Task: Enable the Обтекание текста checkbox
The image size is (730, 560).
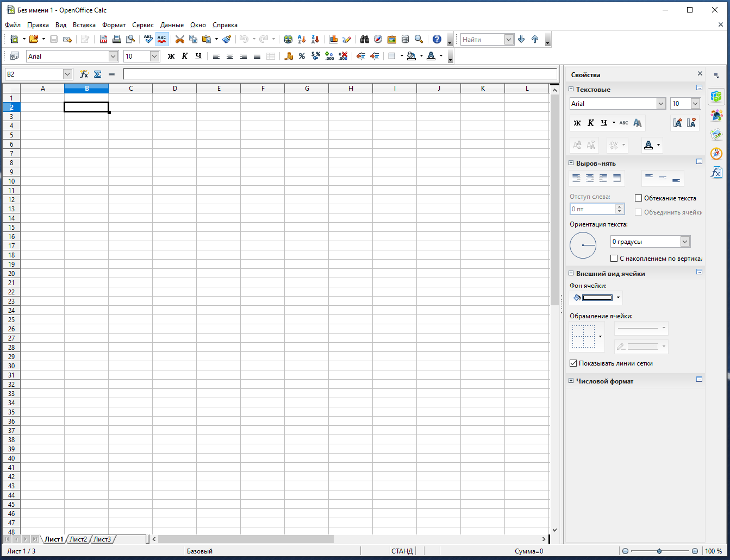Action: point(639,198)
